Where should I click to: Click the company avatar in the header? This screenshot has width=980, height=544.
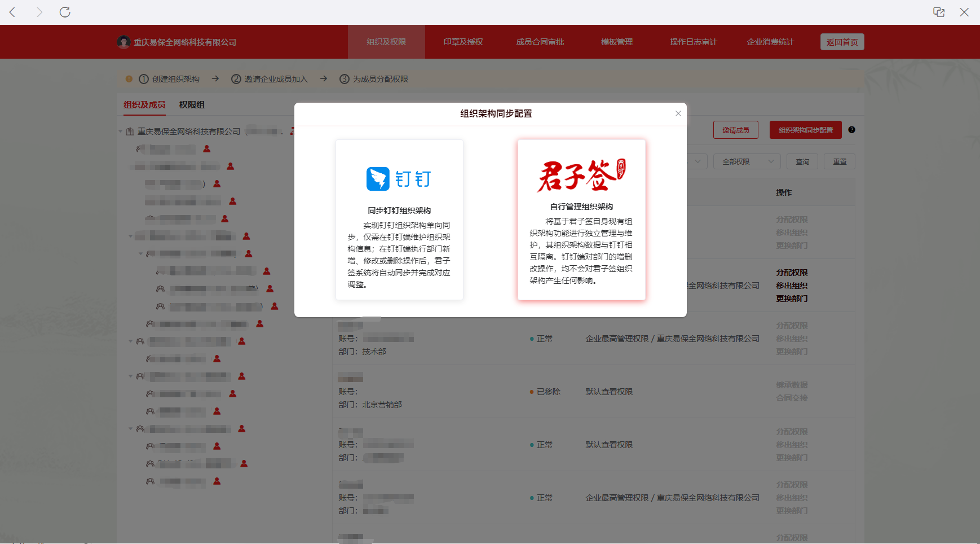(123, 42)
